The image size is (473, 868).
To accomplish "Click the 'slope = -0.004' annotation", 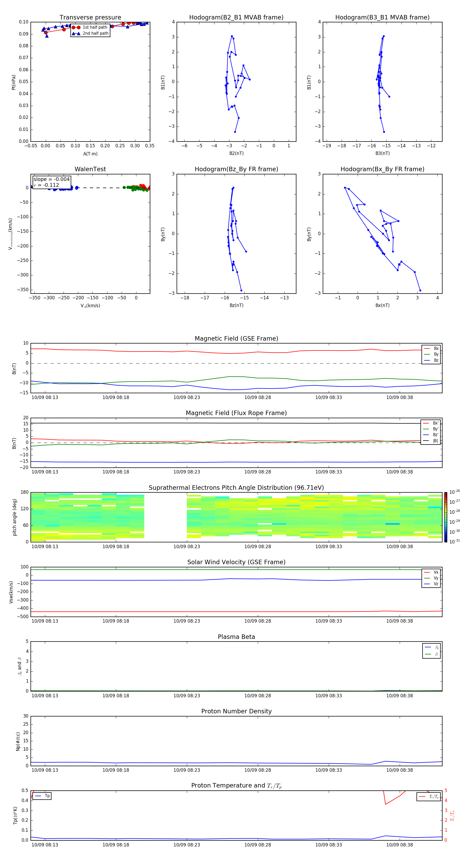I will coord(52,179).
